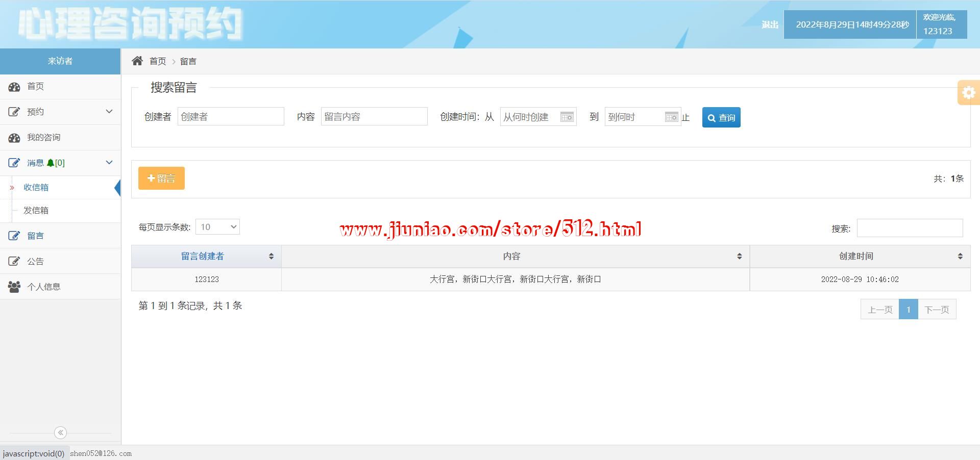This screenshot has width=980, height=460.
Task: Click the orange +留言 button
Action: point(161,178)
